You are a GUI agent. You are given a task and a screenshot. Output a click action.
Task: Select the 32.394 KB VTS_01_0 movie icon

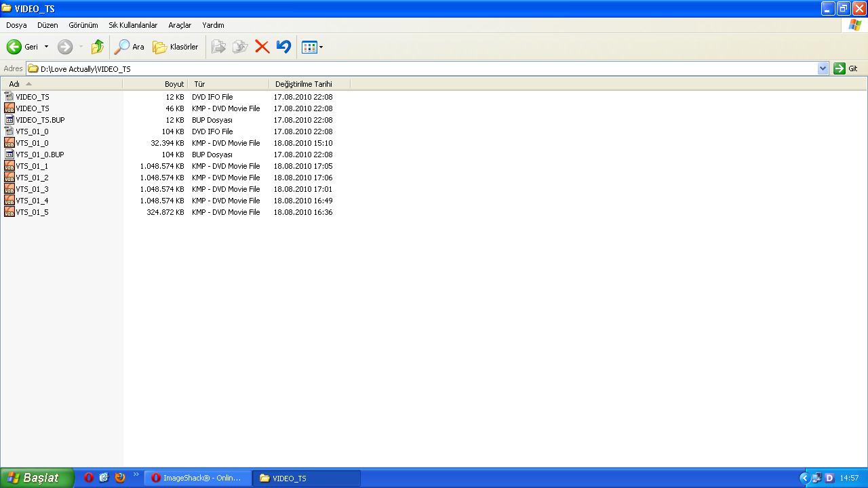pos(9,143)
